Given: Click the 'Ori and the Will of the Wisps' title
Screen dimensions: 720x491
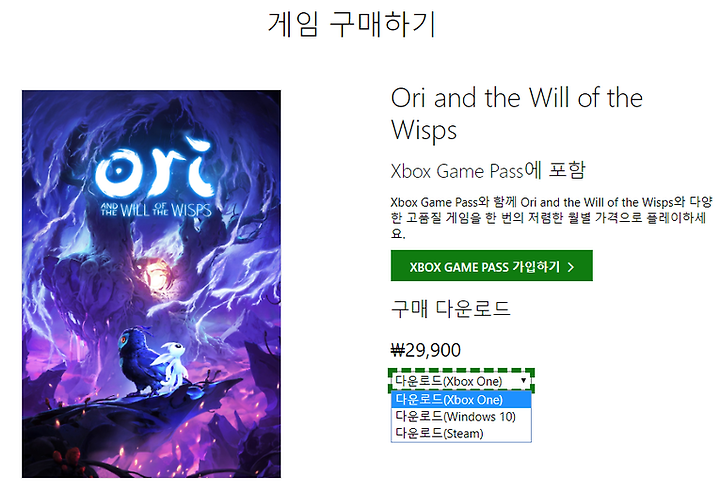Looking at the screenshot, I should point(517,113).
